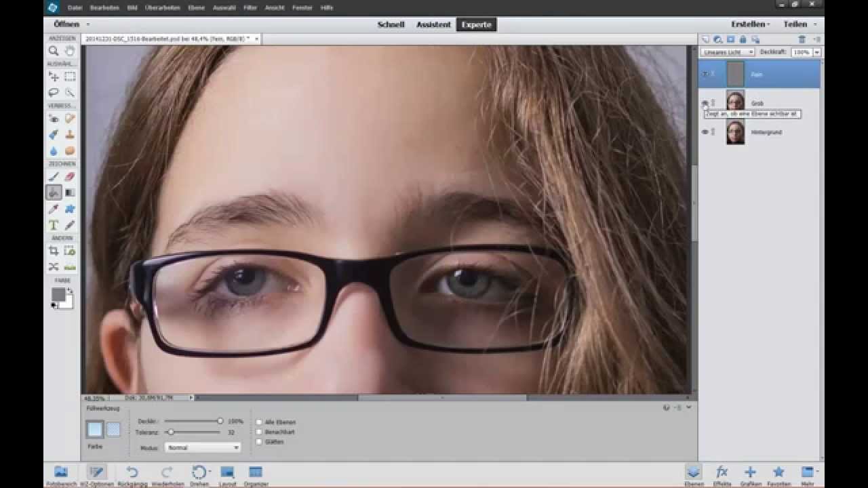Select the Pencil tool

69,225
